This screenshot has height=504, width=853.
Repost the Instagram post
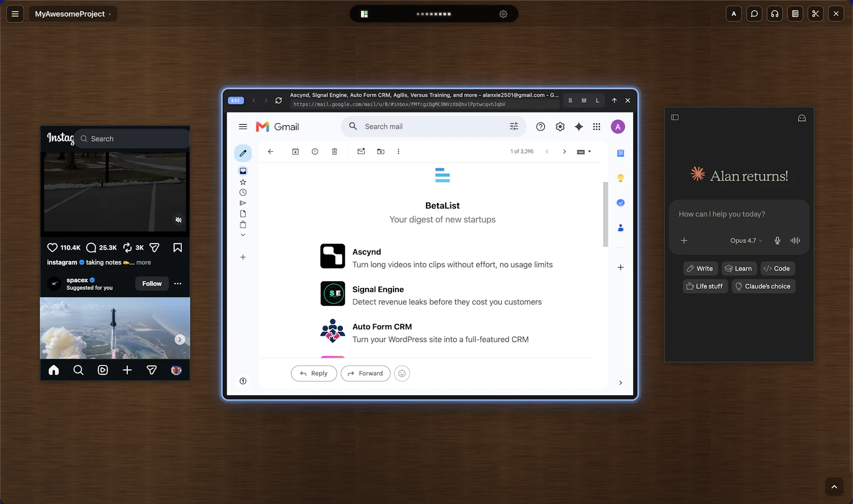[x=127, y=248]
